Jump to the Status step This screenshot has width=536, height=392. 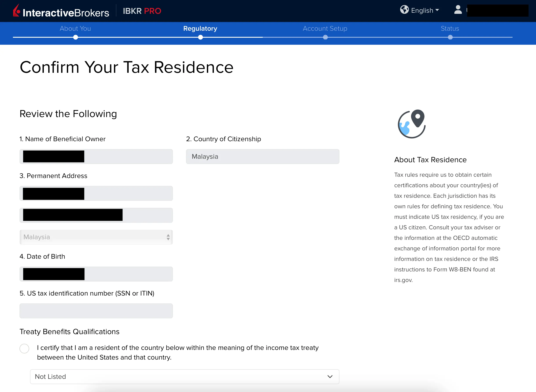click(450, 29)
